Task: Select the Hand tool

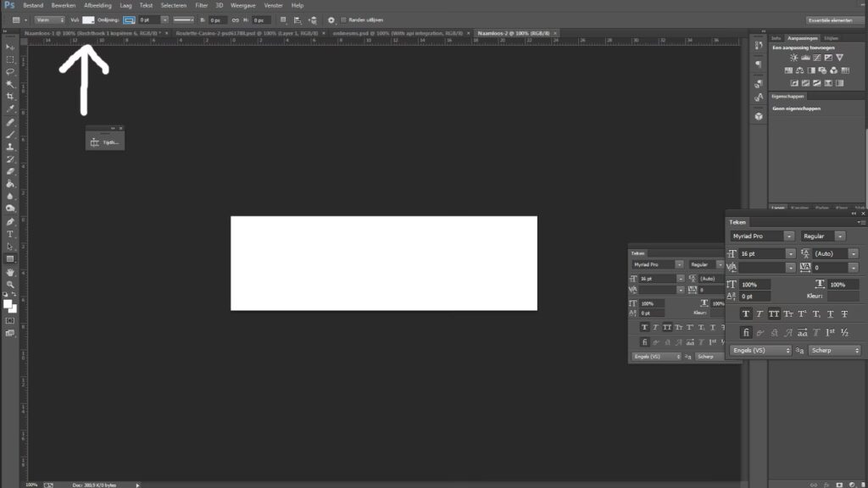Action: (x=10, y=272)
